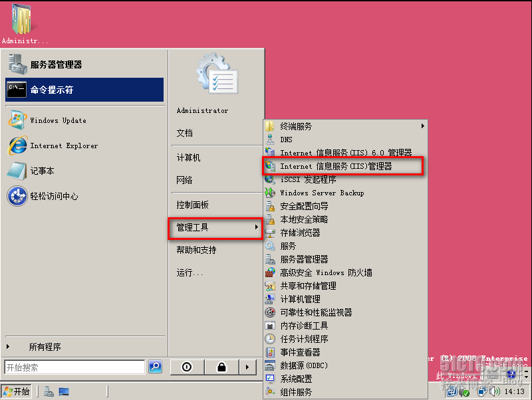Click the 可靠性和性能监视器 icon

coord(270,312)
